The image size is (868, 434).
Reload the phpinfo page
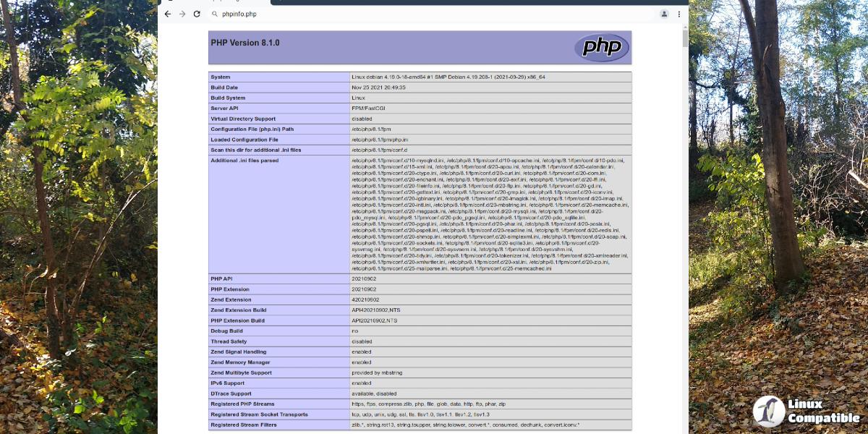point(197,14)
